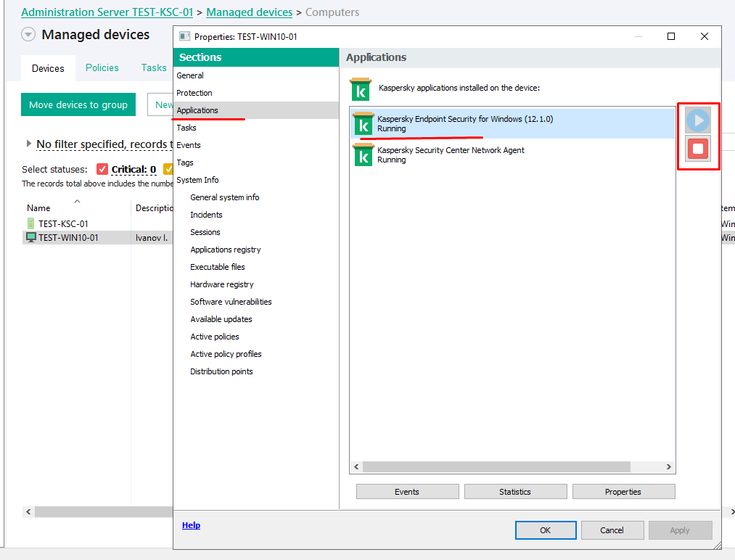Open the Tasks section in Properties dialog

pos(256,128)
